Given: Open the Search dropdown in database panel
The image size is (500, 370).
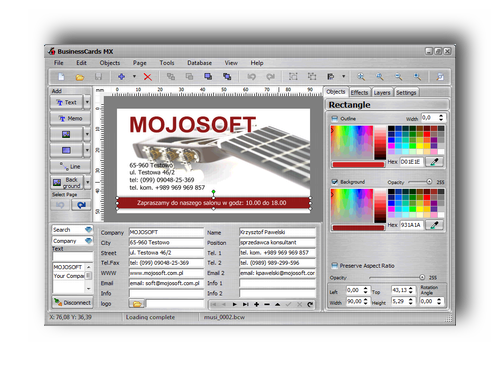Looking at the screenshot, I should pos(88,230).
